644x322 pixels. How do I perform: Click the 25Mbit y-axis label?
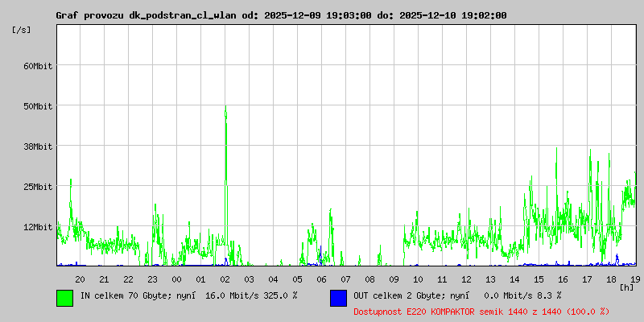(38, 187)
